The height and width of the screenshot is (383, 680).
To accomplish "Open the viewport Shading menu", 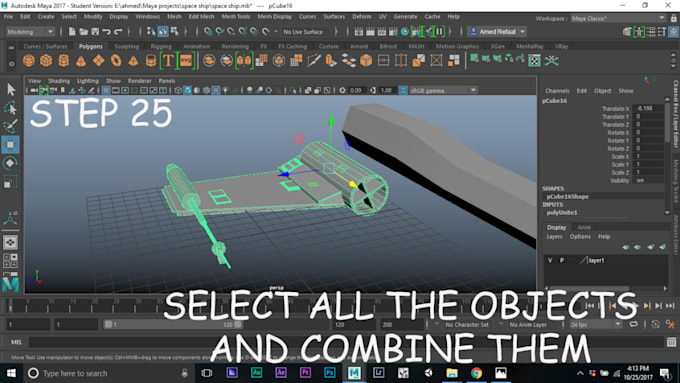I will (x=59, y=81).
